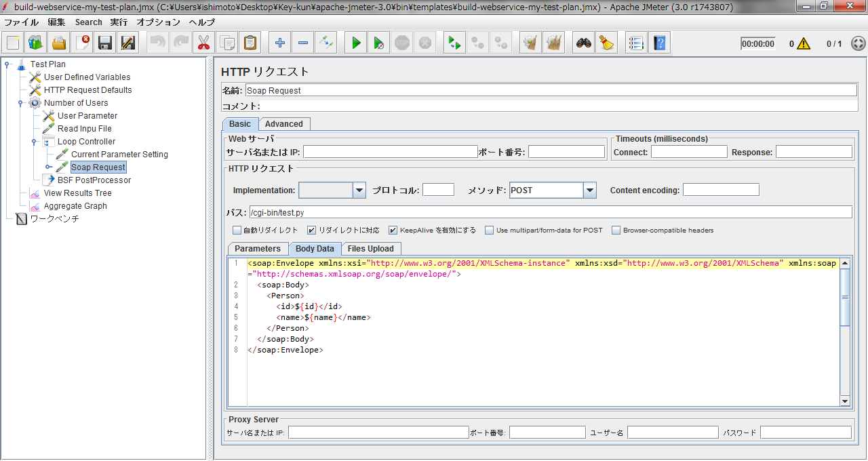Image resolution: width=868 pixels, height=461 pixels.
Task: Start the test with green play icon
Action: tap(355, 43)
